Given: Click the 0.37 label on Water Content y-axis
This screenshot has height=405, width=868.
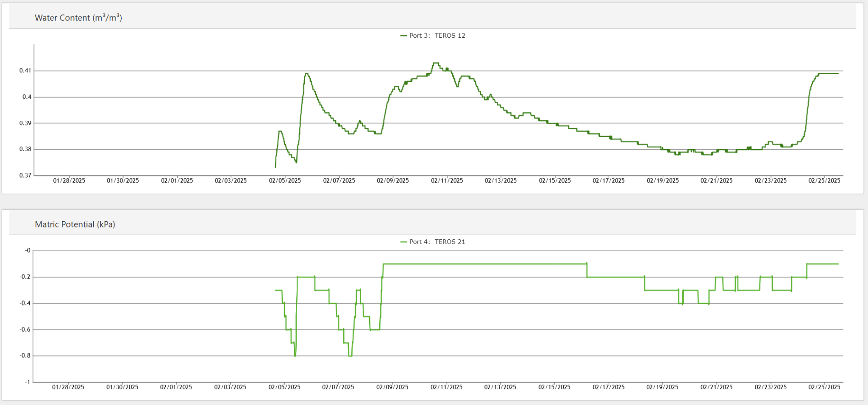Looking at the screenshot, I should click(25, 175).
